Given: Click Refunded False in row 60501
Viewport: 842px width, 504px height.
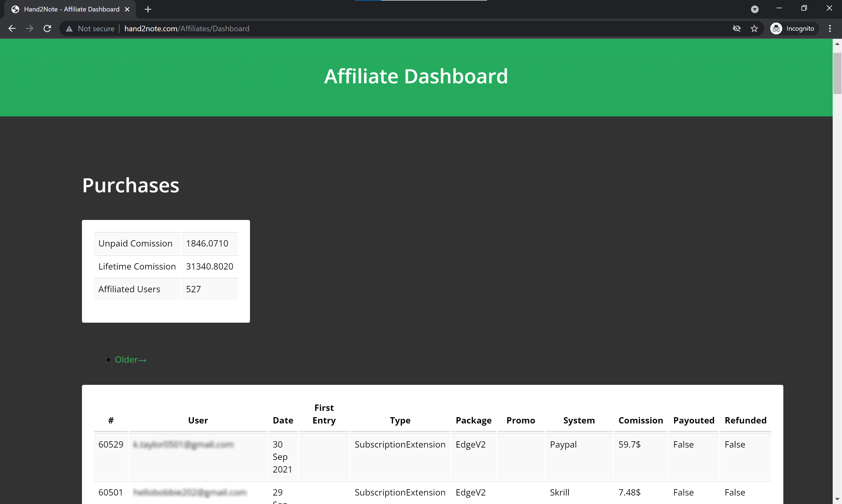Looking at the screenshot, I should (735, 492).
